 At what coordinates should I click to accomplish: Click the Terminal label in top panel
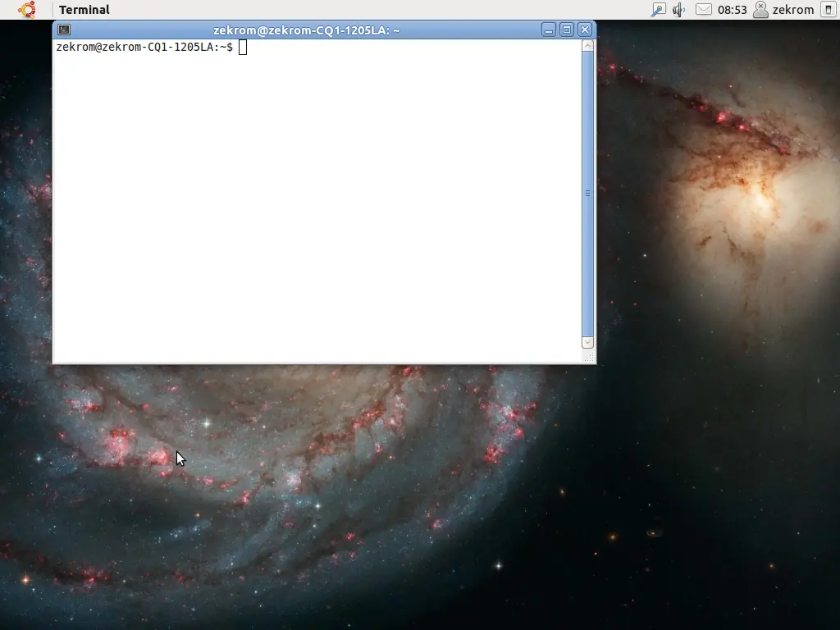point(84,10)
